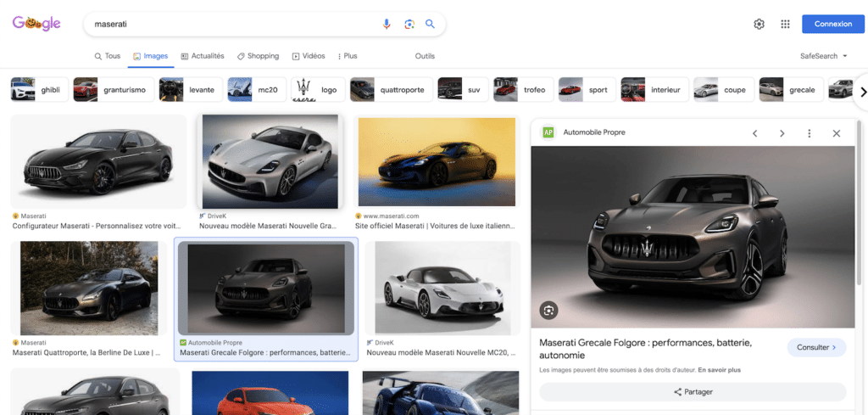This screenshot has width=868, height=415.
Task: Choose the grecale suggestion chip
Action: 791,90
